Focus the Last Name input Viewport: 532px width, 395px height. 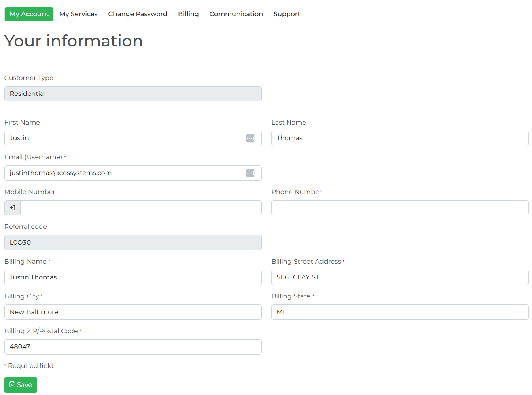[400, 138]
